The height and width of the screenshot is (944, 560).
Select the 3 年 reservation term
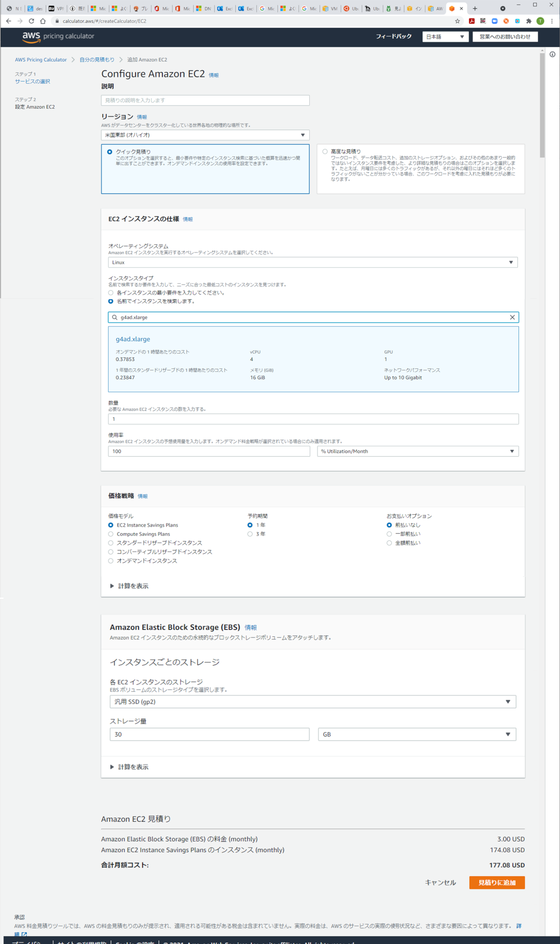250,534
